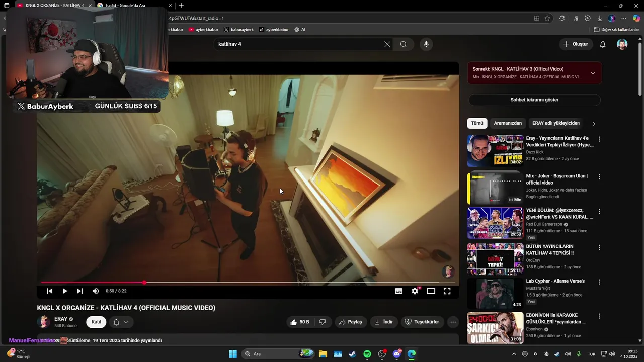Dislike the video
The image size is (644, 362).
[323, 322]
